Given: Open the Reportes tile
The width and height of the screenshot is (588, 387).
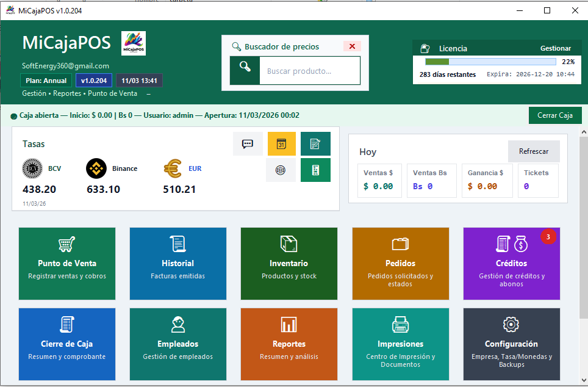Looking at the screenshot, I should tap(289, 344).
